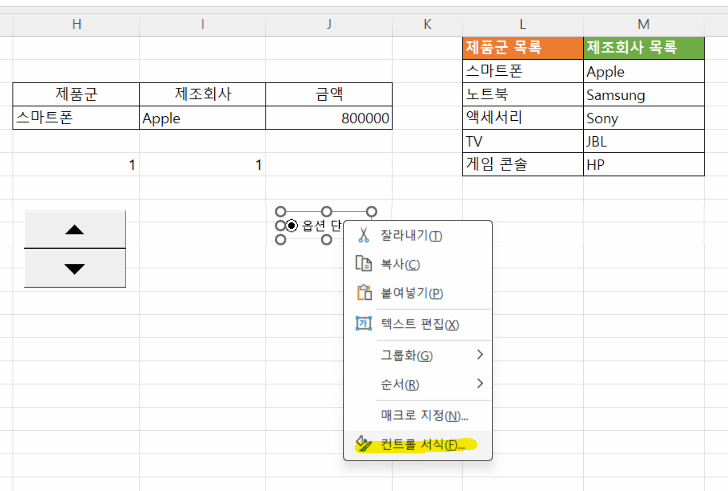Screen dimensions: 728x491
Task: Click the scissors Cut icon in context menu
Action: click(x=364, y=235)
